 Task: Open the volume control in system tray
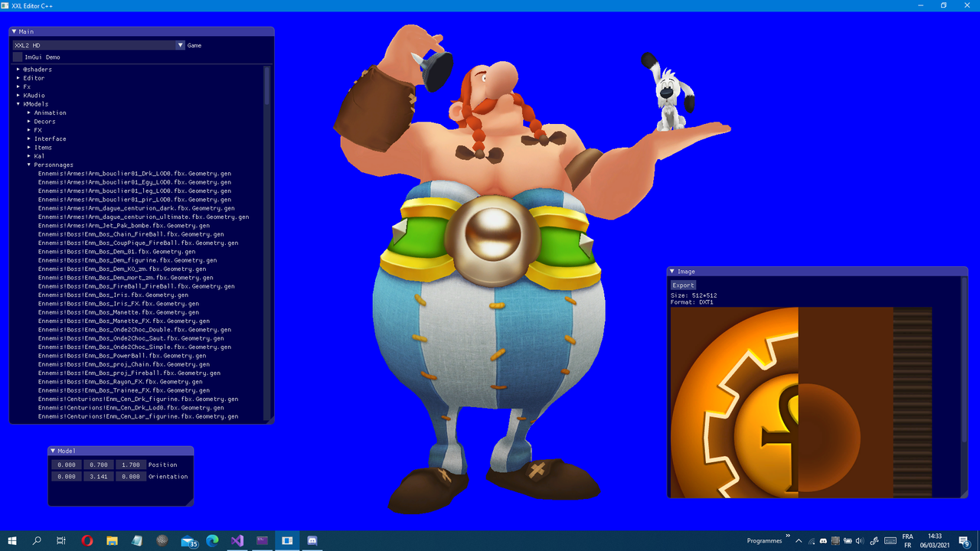tap(859, 540)
